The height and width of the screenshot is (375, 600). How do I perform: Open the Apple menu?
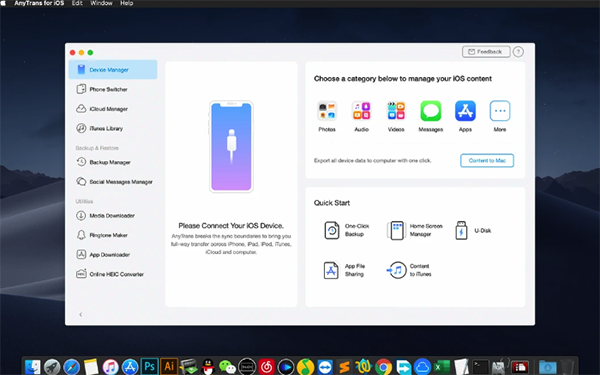3,3
